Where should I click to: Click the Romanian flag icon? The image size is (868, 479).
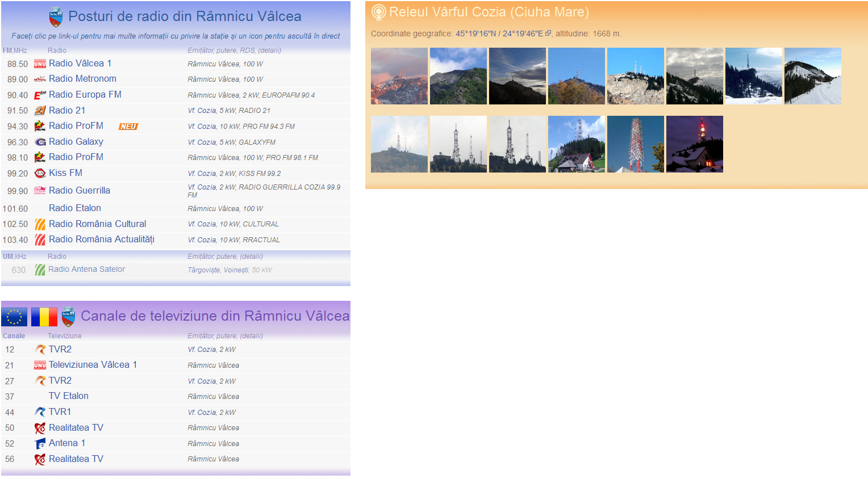44,317
